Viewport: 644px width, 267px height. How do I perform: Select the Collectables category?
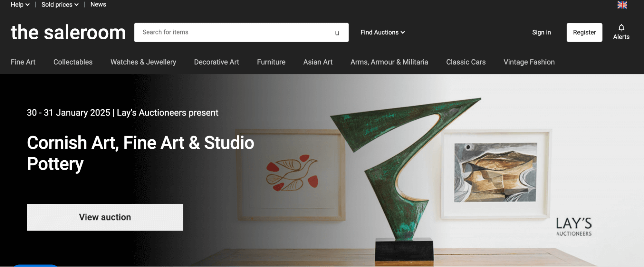[73, 62]
